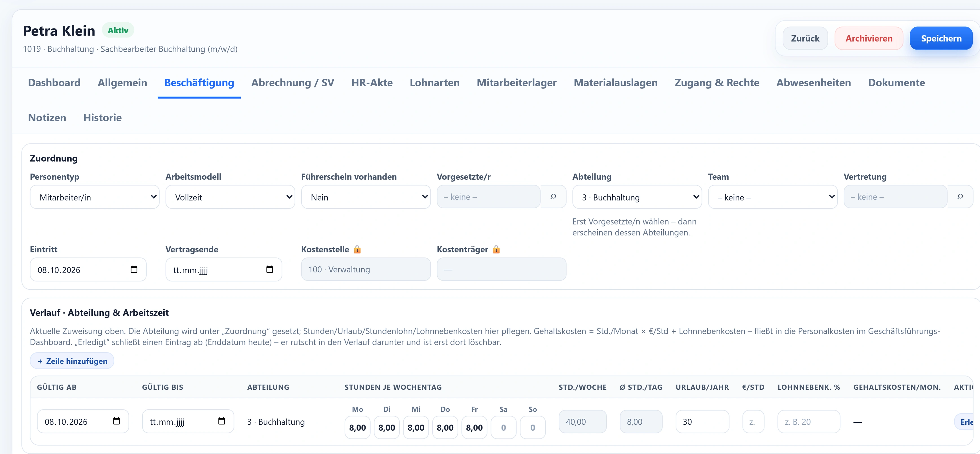
Task: Open Team dropdown
Action: click(x=773, y=197)
